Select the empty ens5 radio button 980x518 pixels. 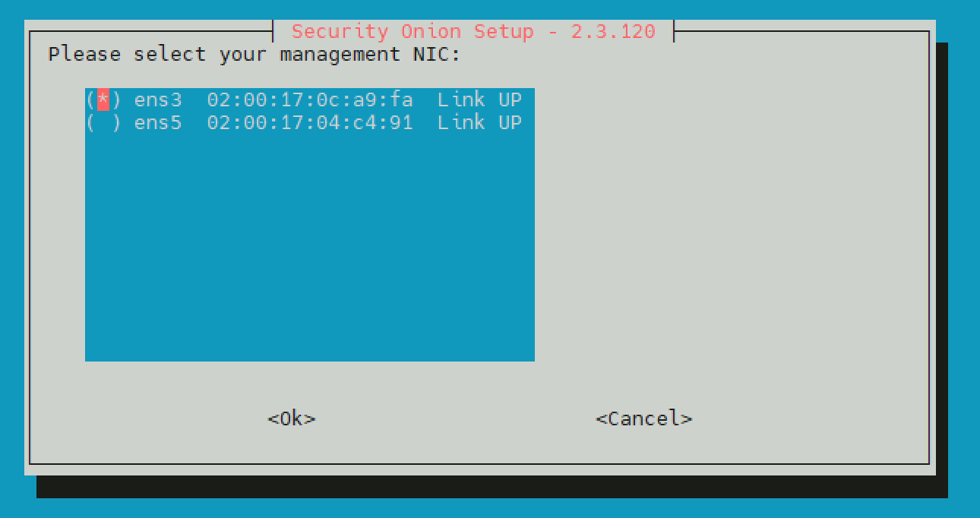(x=103, y=122)
